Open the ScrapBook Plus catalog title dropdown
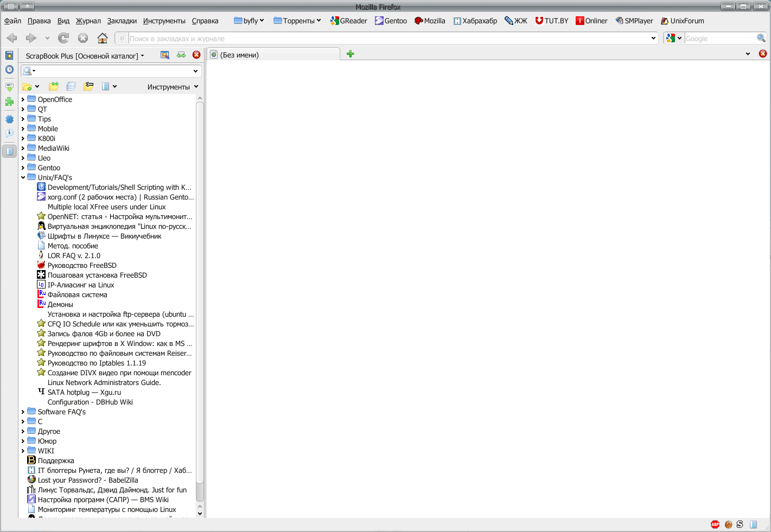 (85, 56)
